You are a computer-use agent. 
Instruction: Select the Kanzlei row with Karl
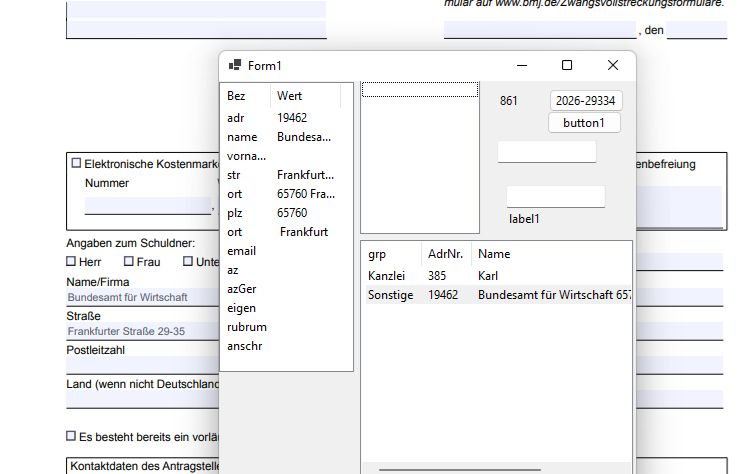[x=498, y=276]
